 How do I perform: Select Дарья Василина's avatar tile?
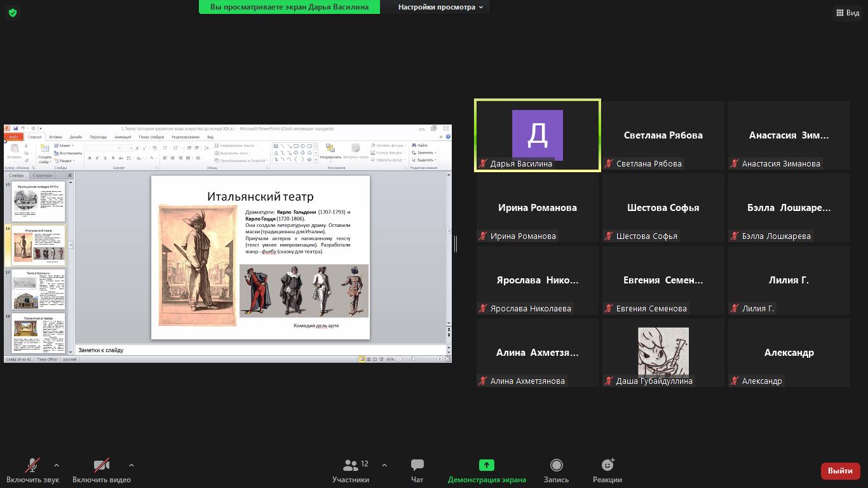537,135
